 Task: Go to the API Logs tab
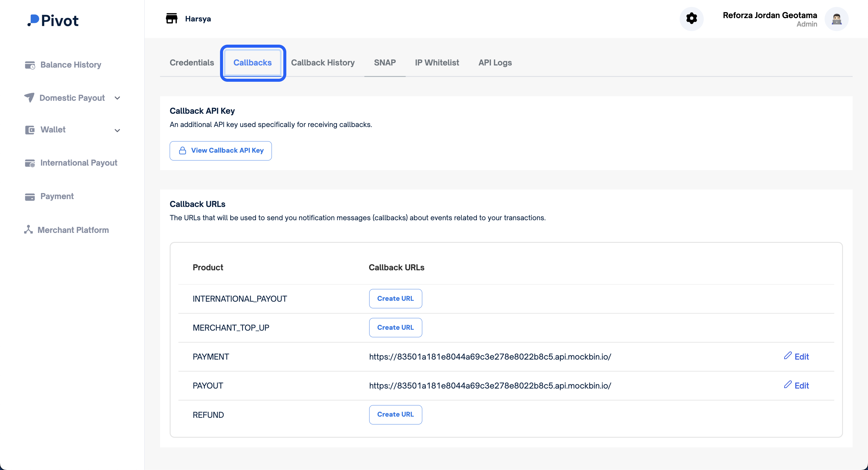(495, 63)
